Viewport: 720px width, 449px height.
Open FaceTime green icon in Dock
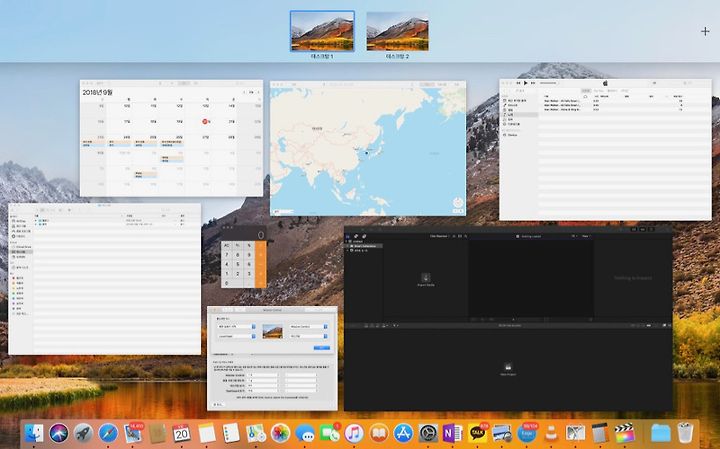pyautogui.click(x=330, y=433)
